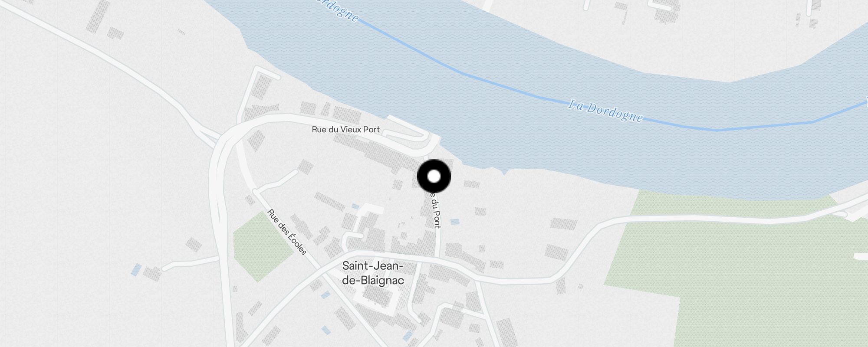Image resolution: width=868 pixels, height=347 pixels.
Task: Select the Rue du Vieux Port label
Action: click(345, 129)
